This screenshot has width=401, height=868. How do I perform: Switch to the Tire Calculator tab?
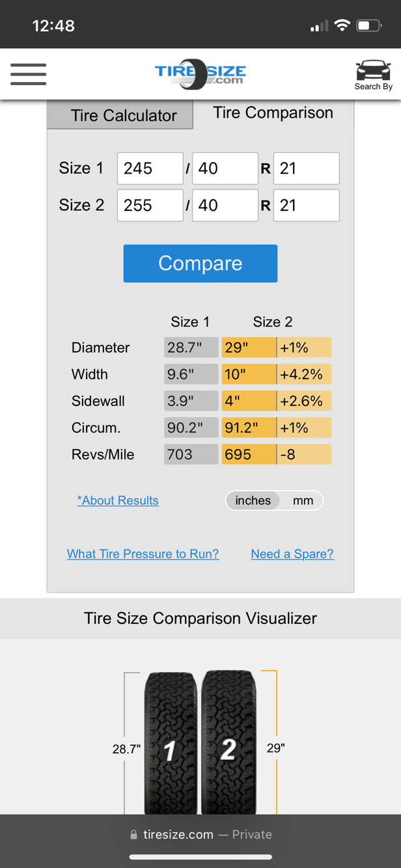click(x=124, y=116)
